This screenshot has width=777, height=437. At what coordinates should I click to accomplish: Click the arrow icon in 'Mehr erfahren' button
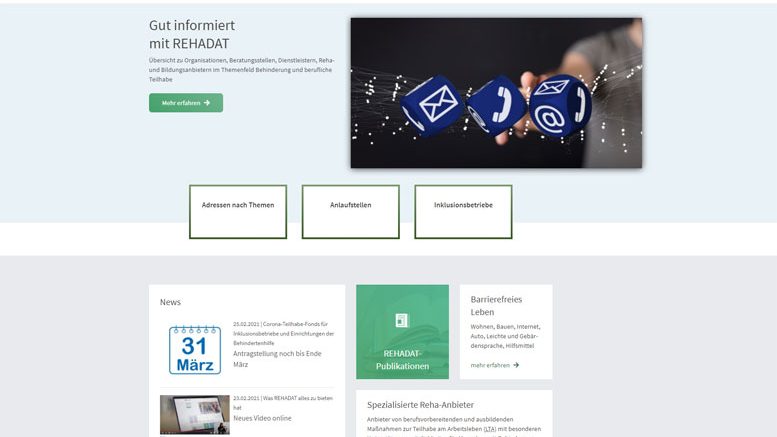tap(207, 103)
